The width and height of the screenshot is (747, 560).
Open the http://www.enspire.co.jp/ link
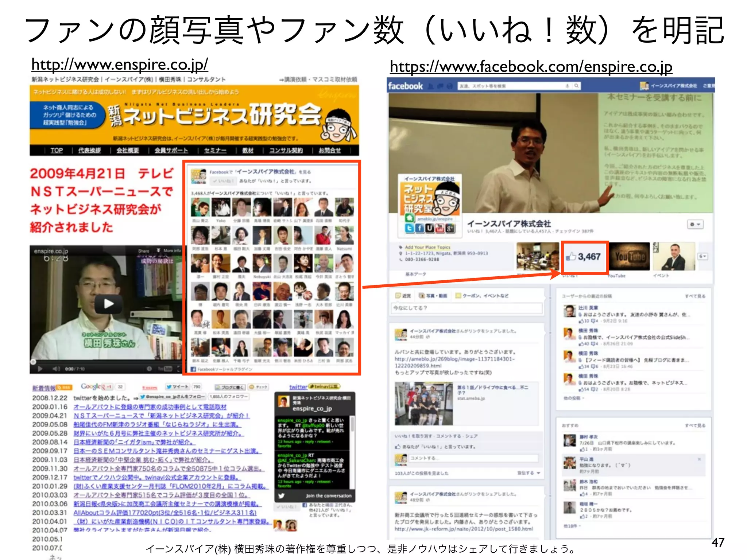[x=120, y=65]
